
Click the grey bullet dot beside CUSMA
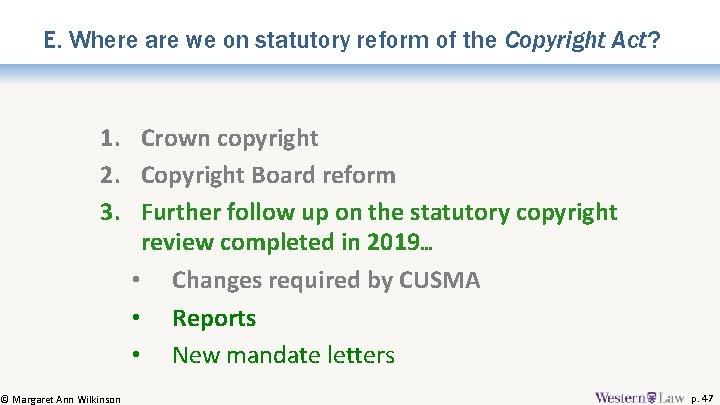pyautogui.click(x=136, y=279)
